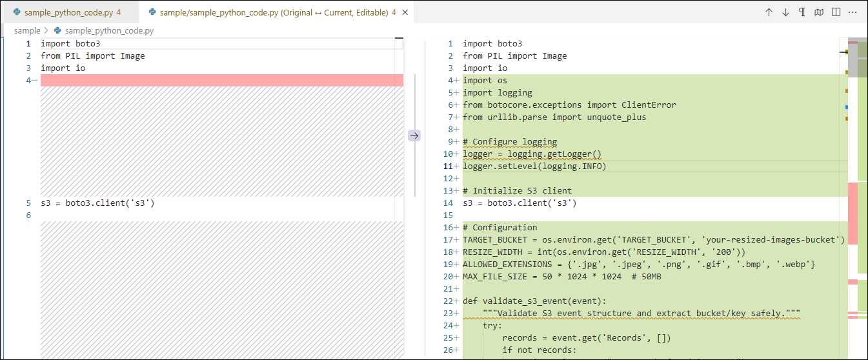Screen dimensions: 868x360
Task: Go to the previous change arrow
Action: 769,12
